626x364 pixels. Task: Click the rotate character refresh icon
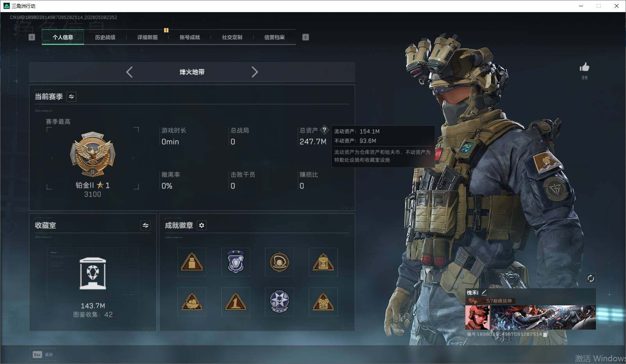[x=590, y=278]
